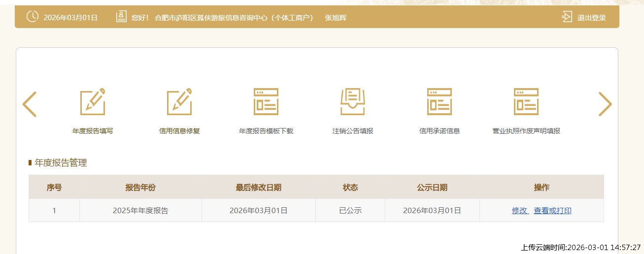
Task: Open the 注销公告填报 inbox icon
Action: [x=353, y=102]
